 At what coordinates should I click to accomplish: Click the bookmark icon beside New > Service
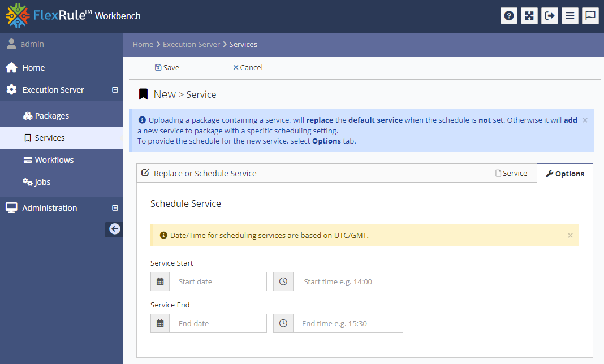point(143,94)
